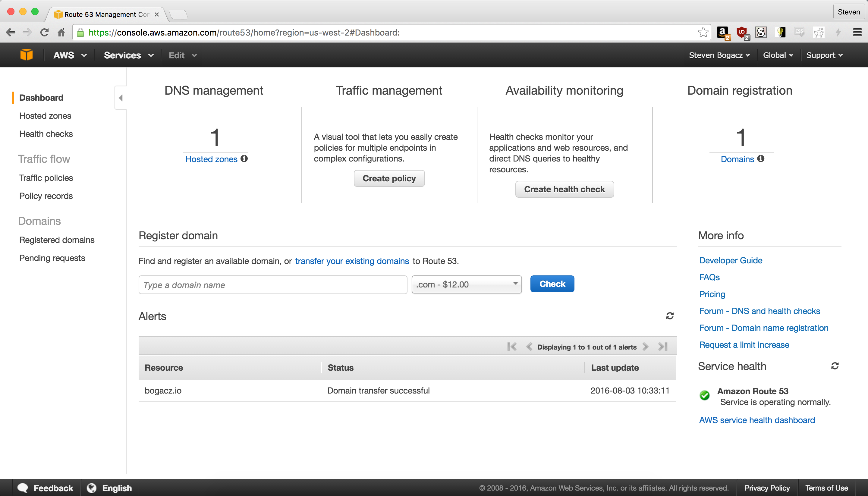Viewport: 868px width, 496px height.
Task: Click the S extension icon in toolbar
Action: (x=761, y=33)
